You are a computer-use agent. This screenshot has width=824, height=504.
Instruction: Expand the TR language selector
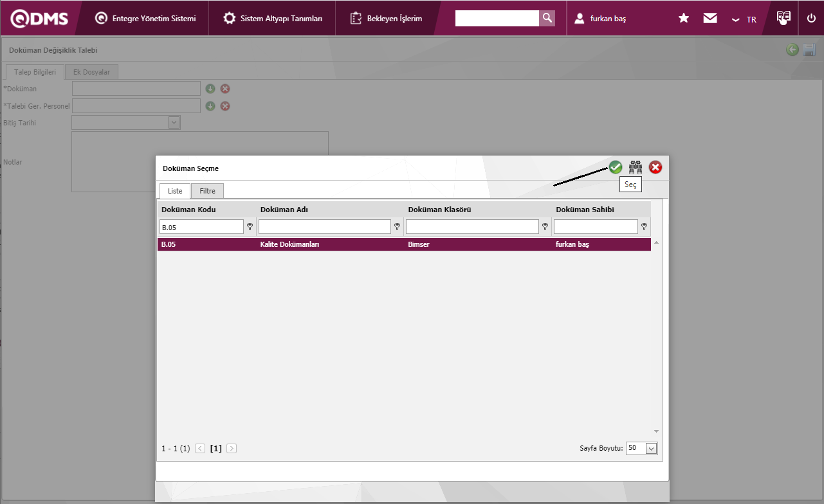pyautogui.click(x=744, y=19)
